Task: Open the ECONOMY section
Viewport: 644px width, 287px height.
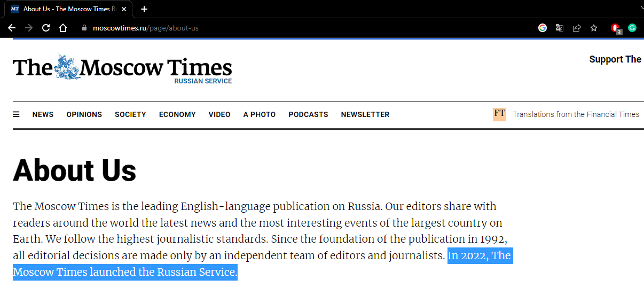Action: [x=177, y=114]
